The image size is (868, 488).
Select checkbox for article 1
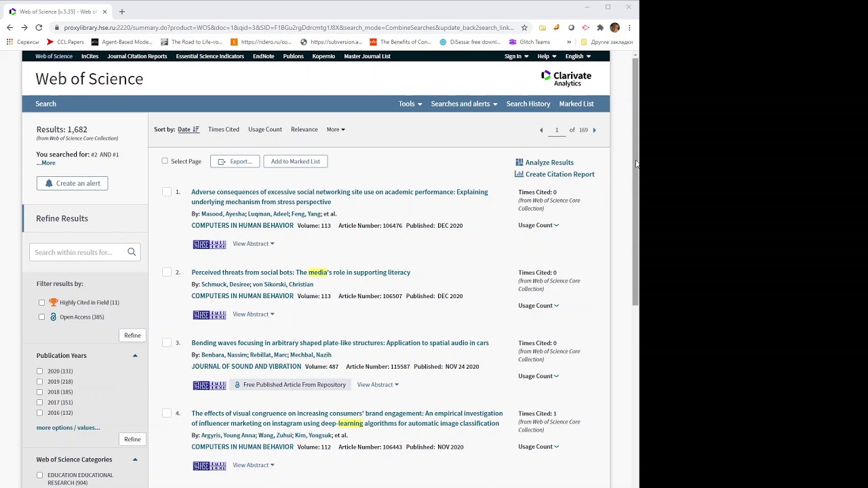(x=167, y=192)
